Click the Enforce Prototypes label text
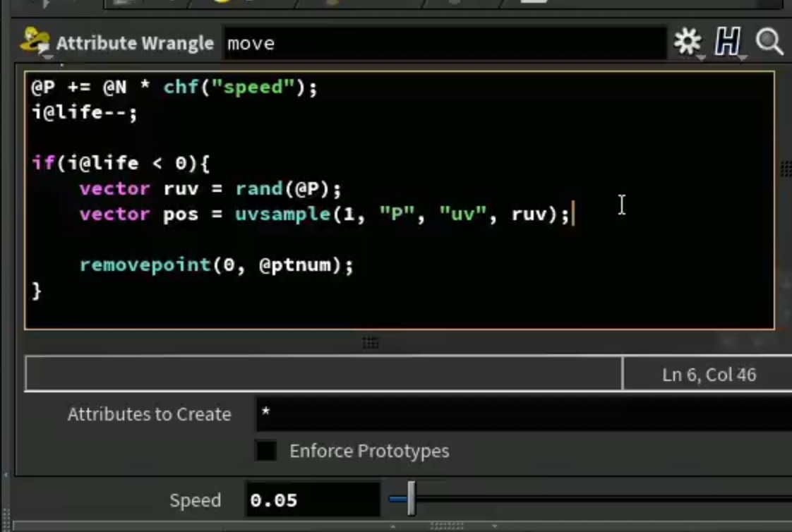The image size is (792, 532). (x=369, y=451)
